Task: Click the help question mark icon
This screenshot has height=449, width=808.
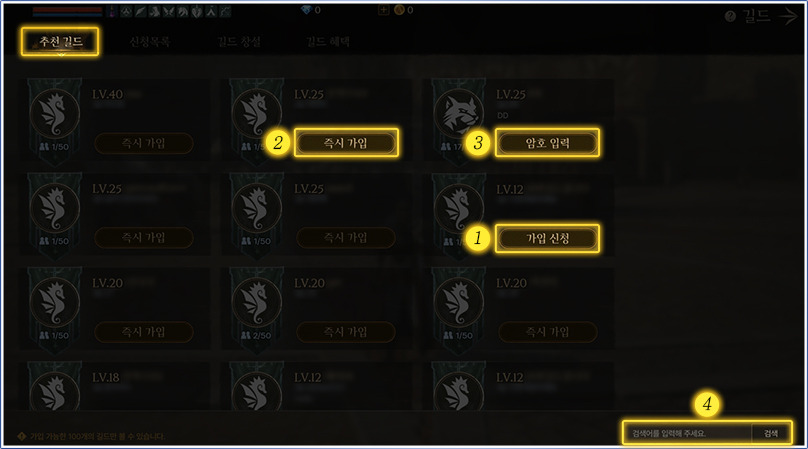Action: click(x=730, y=16)
